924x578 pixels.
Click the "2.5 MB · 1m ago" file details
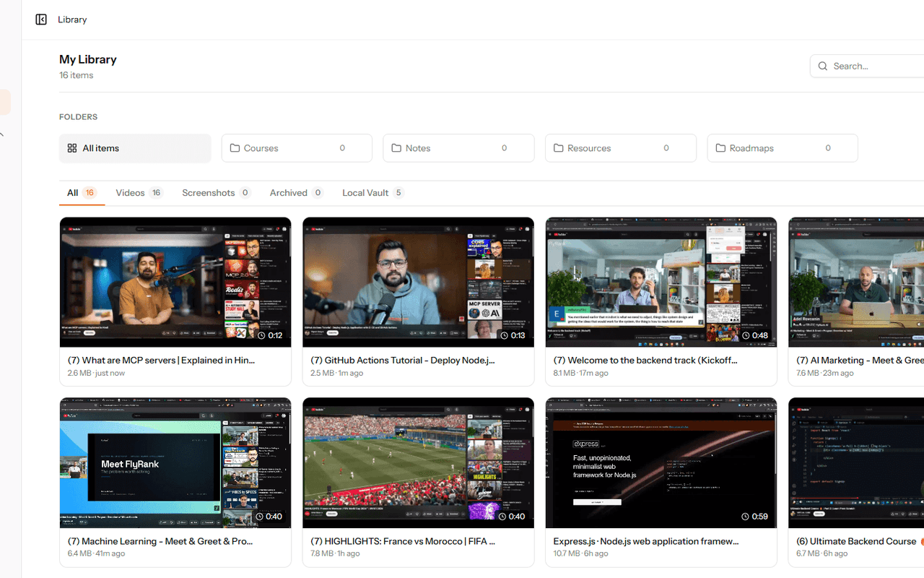coord(337,373)
